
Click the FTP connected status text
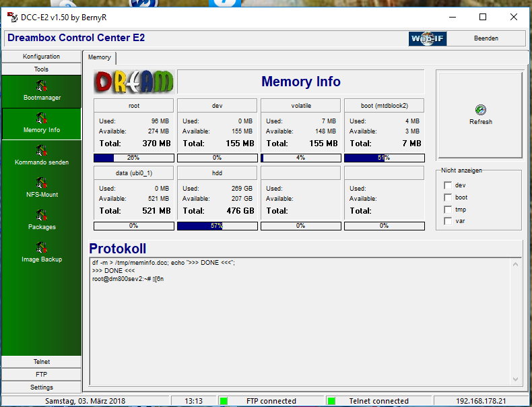click(x=271, y=401)
